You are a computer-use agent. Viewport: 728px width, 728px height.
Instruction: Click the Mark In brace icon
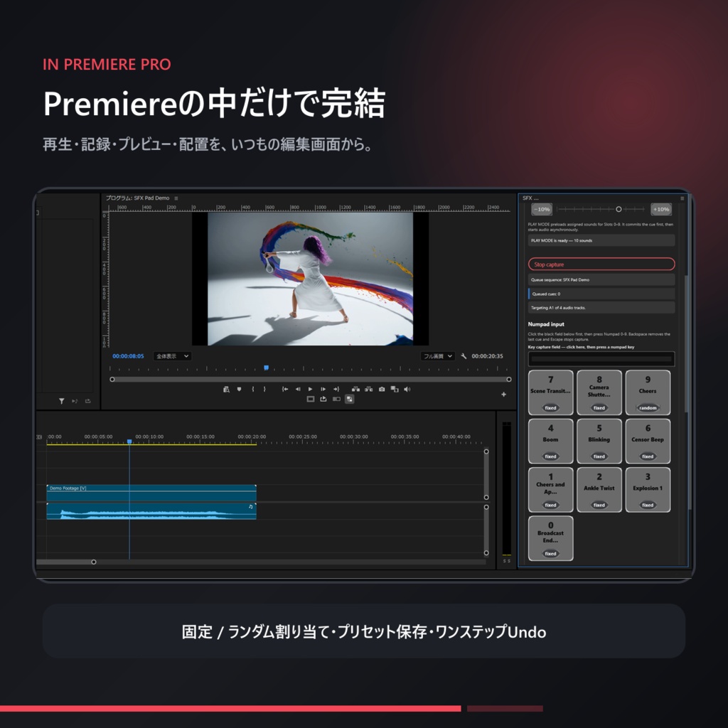[252, 389]
